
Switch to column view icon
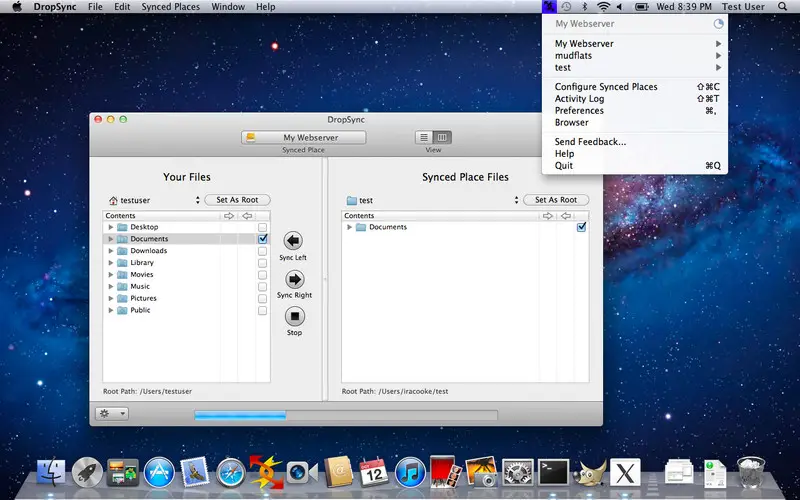(x=442, y=137)
